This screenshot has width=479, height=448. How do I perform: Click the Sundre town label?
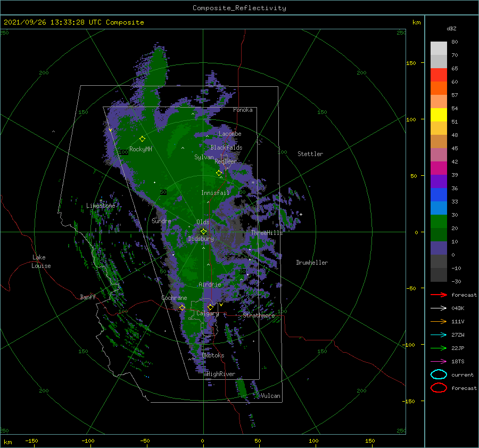(x=161, y=221)
